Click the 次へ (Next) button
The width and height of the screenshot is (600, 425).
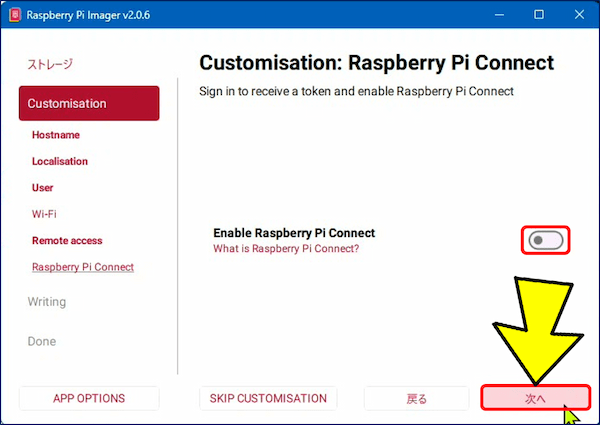click(535, 398)
